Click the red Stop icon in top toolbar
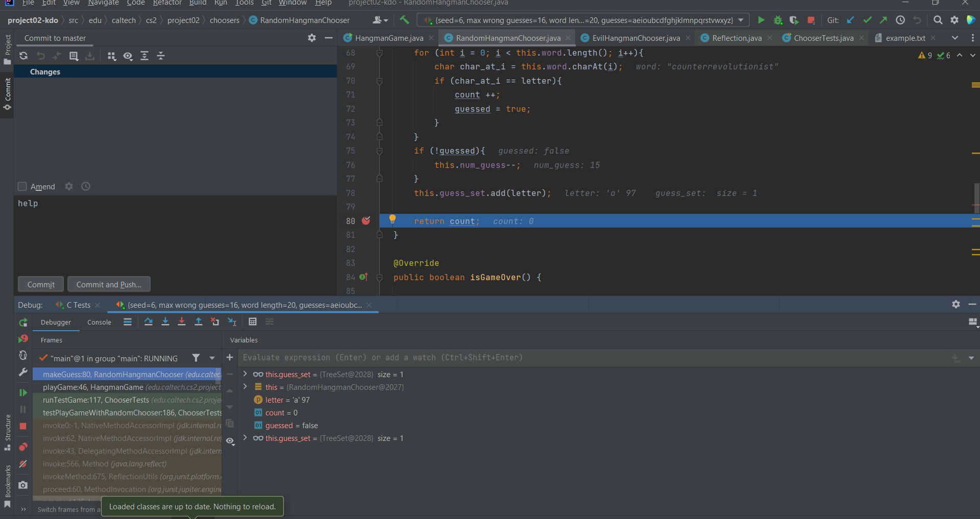This screenshot has height=519, width=980. pos(811,20)
